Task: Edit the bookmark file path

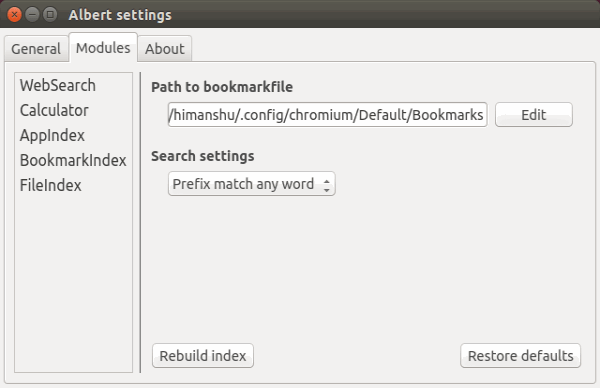Action: [x=534, y=114]
